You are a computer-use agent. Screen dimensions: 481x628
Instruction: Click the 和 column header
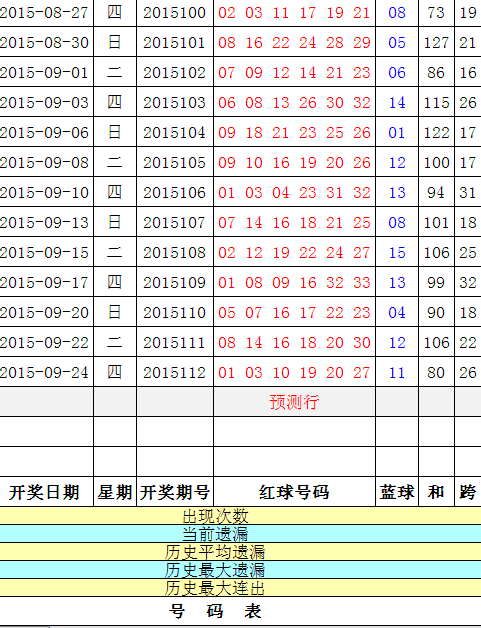pos(437,492)
